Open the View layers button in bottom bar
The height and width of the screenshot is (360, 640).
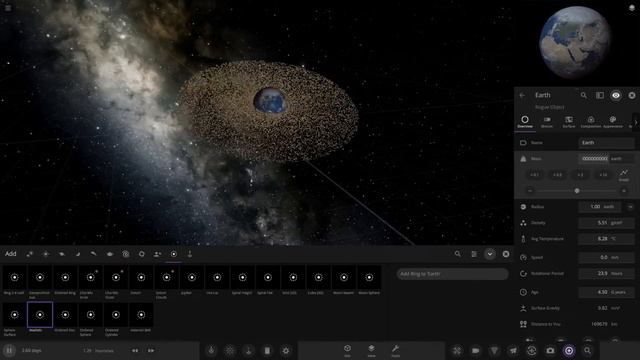click(371, 350)
